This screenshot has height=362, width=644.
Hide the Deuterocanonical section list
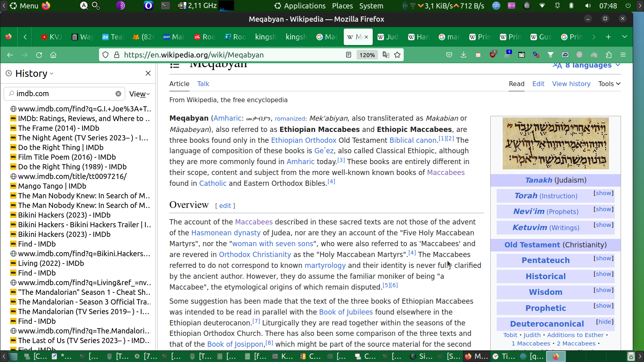click(605, 322)
